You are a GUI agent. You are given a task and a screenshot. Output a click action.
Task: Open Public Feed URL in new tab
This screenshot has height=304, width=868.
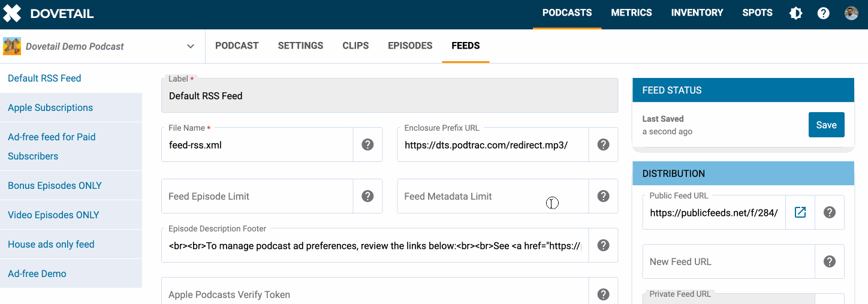tap(800, 212)
